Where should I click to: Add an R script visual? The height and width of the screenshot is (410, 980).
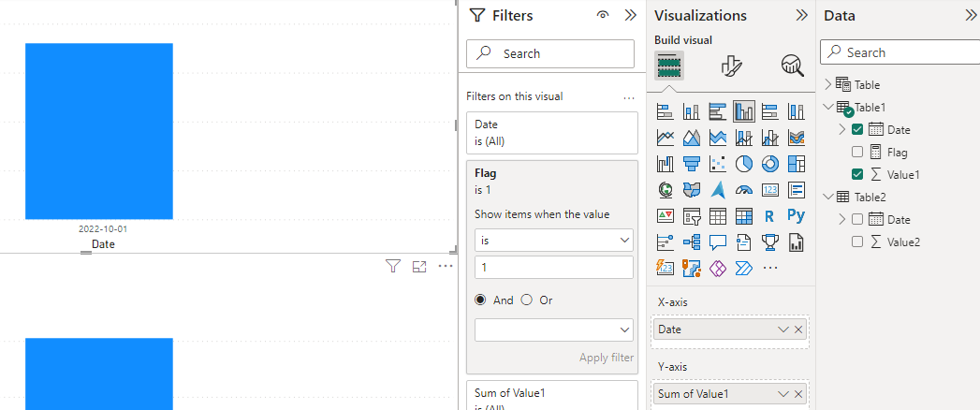click(x=770, y=215)
